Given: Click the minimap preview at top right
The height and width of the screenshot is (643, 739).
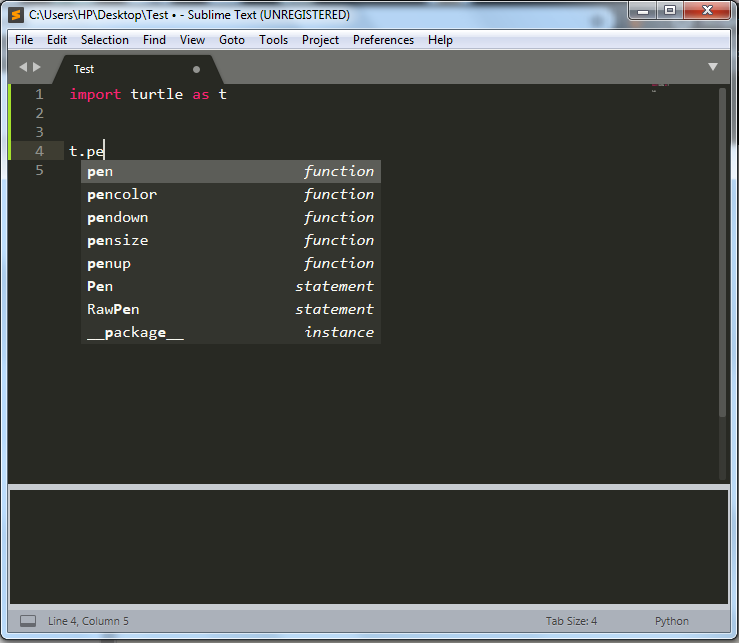Looking at the screenshot, I should (x=660, y=88).
